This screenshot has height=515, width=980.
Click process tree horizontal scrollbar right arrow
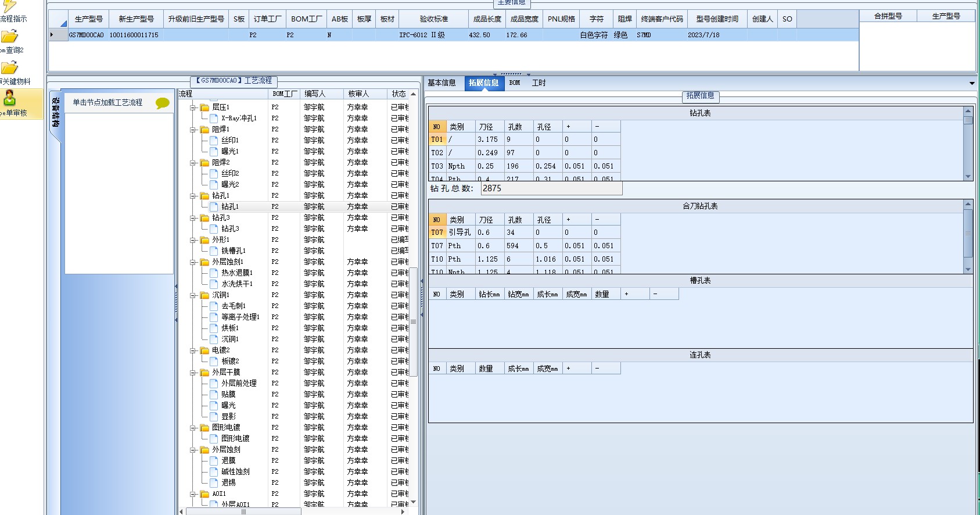403,512
